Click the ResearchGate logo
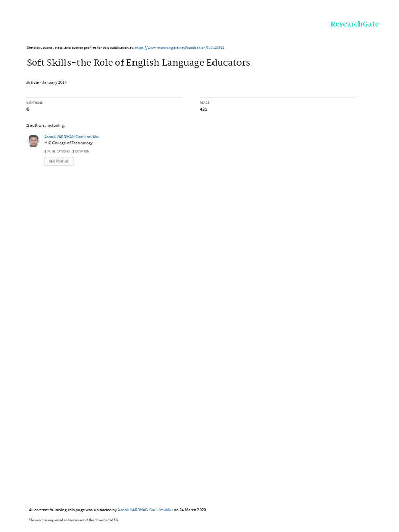The height and width of the screenshot is (532, 399). tap(354, 24)
